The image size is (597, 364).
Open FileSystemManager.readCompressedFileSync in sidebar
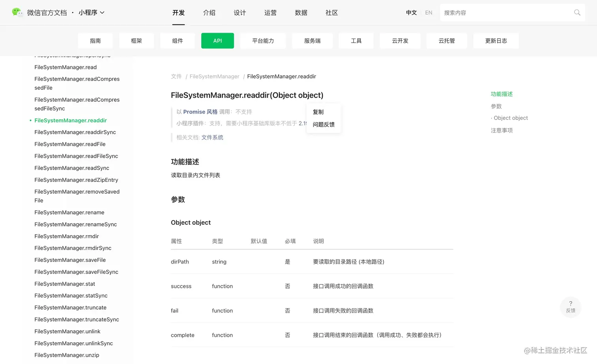pos(77,104)
